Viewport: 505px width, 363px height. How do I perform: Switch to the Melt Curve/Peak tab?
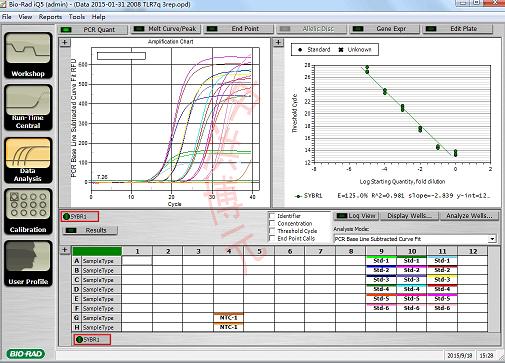click(x=166, y=29)
